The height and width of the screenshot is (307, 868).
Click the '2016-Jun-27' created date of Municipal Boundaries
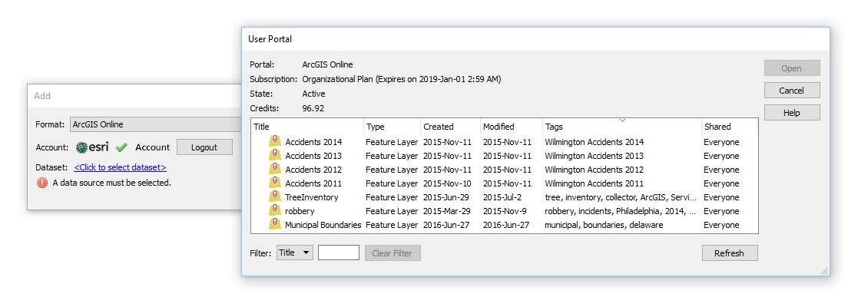pyautogui.click(x=447, y=225)
